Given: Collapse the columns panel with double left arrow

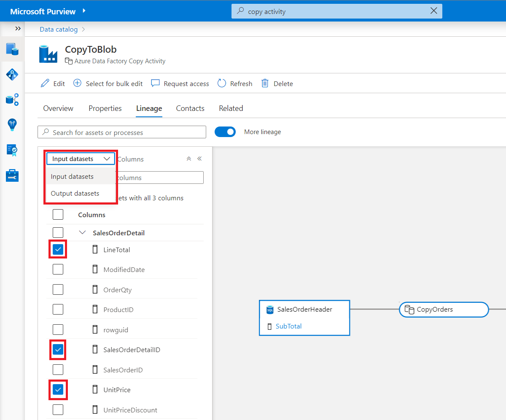Looking at the screenshot, I should [x=199, y=159].
